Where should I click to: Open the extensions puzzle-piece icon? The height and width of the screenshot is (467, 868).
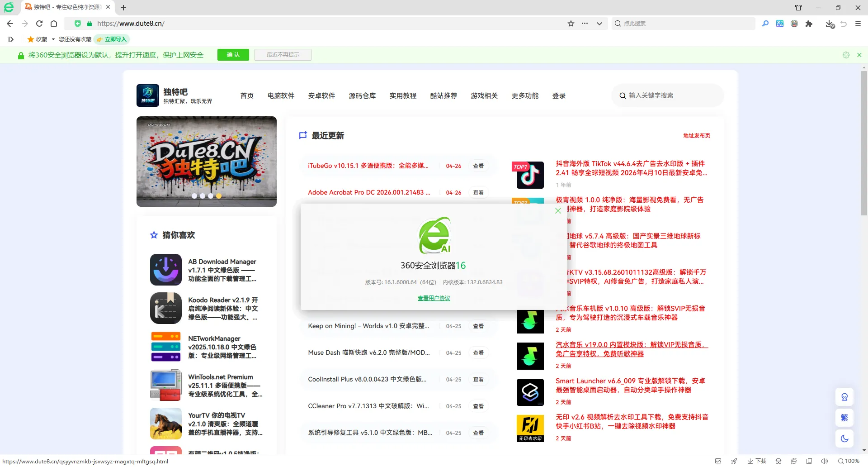(810, 24)
